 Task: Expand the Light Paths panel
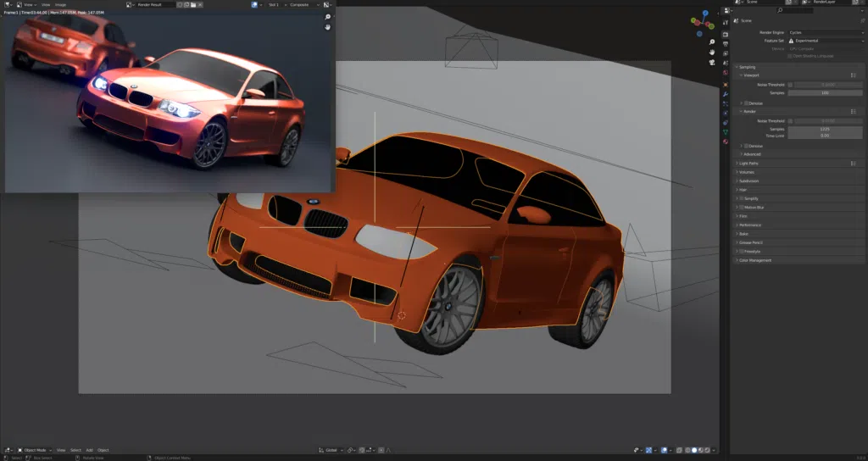pos(750,163)
